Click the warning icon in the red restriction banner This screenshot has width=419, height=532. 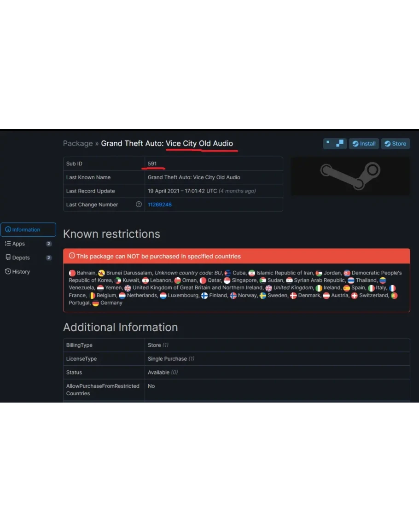(x=72, y=256)
